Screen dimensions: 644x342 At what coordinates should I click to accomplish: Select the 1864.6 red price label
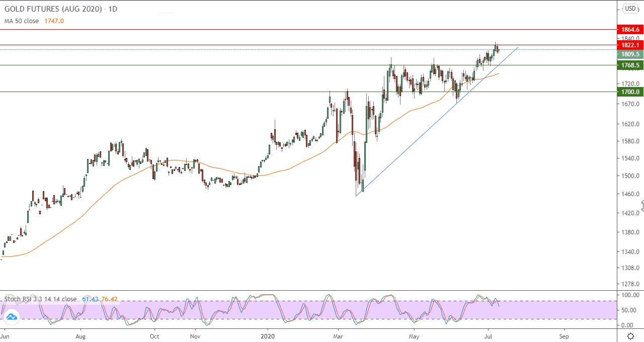point(630,30)
